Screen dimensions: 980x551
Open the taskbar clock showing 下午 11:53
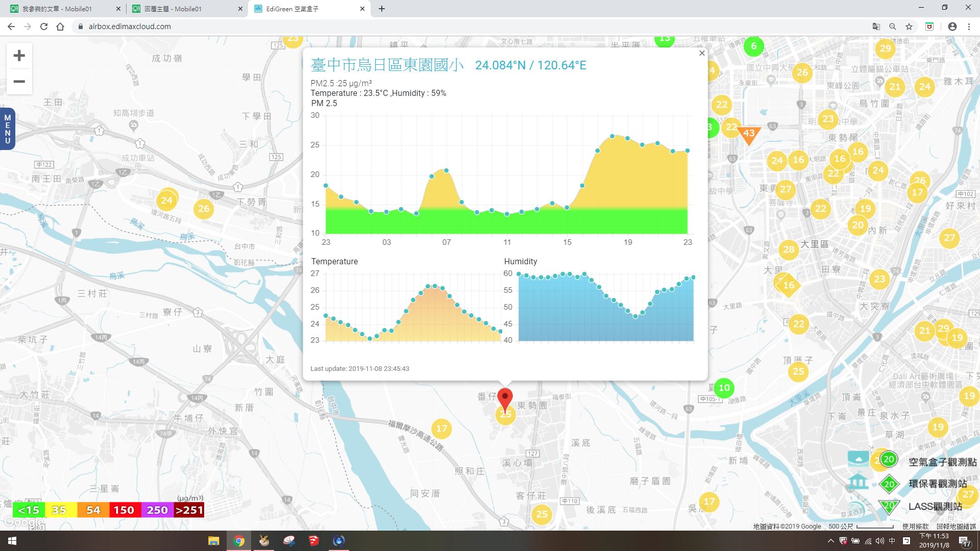[x=934, y=541]
